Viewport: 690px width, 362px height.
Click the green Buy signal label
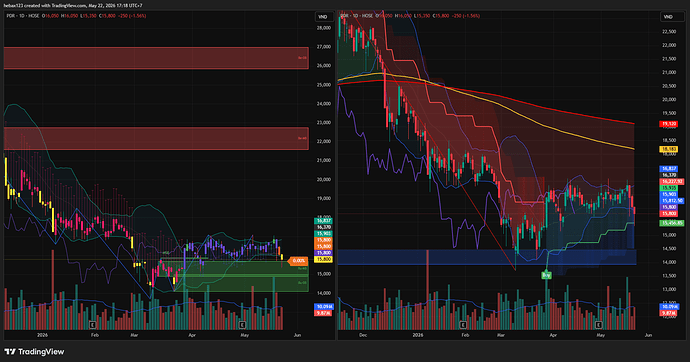(546, 275)
